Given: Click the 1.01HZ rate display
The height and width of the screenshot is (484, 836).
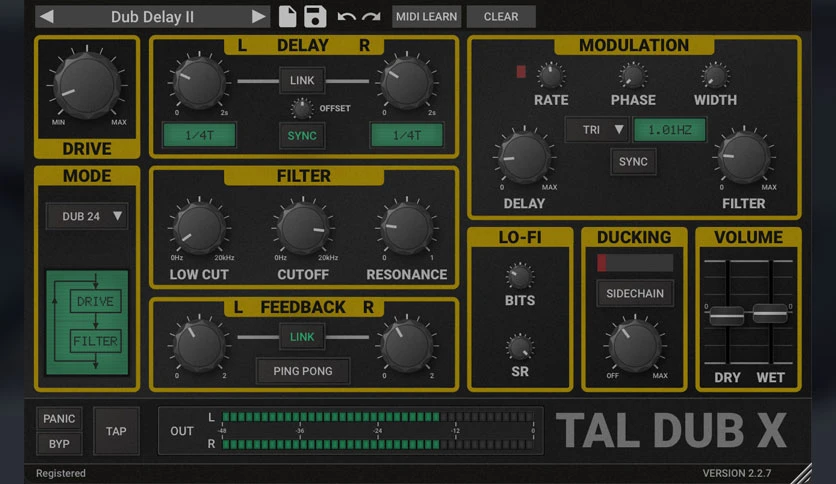Looking at the screenshot, I should pyautogui.click(x=670, y=130).
